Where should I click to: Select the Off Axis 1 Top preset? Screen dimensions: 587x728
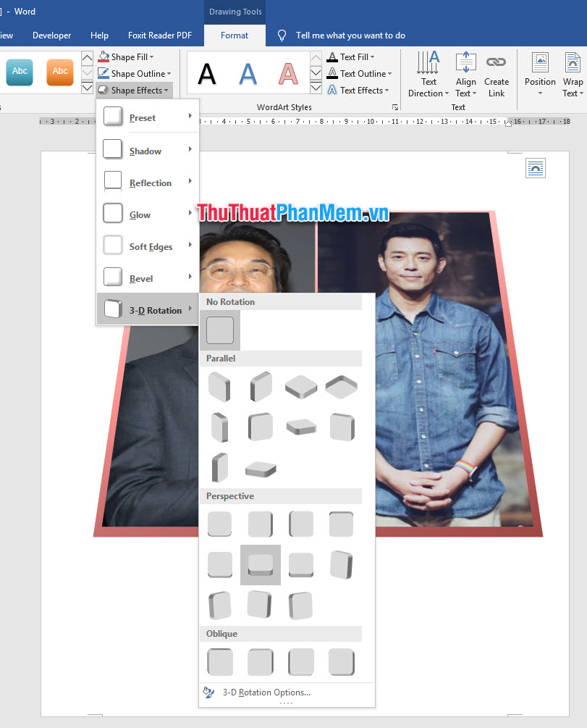point(300,427)
